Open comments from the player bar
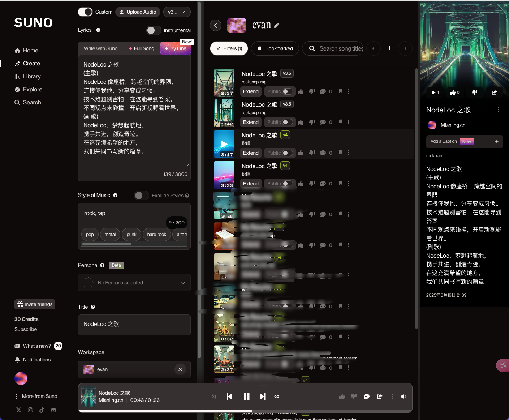509x420 pixels. (x=367, y=397)
